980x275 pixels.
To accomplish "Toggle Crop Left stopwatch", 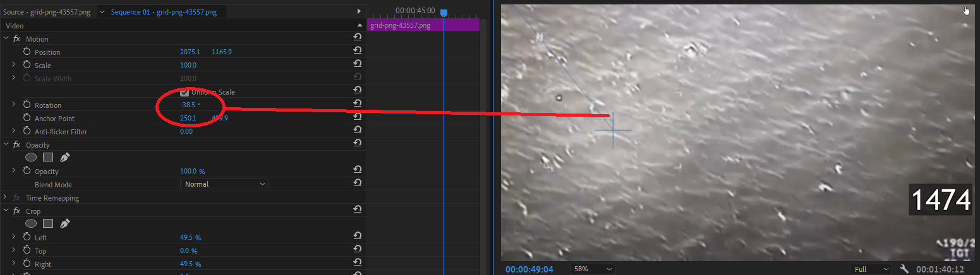I will pyautogui.click(x=27, y=237).
